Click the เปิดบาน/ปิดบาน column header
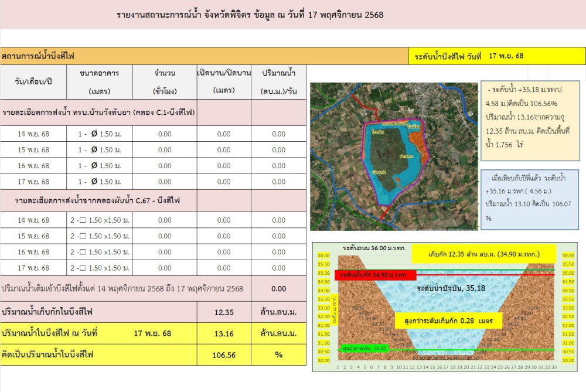586x392 pixels. 223,82
